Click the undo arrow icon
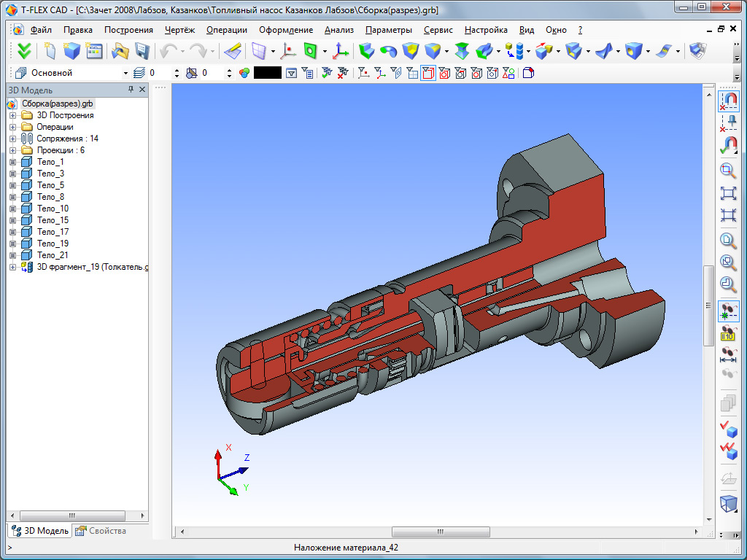Viewport: 747px width, 560px height. [168, 50]
